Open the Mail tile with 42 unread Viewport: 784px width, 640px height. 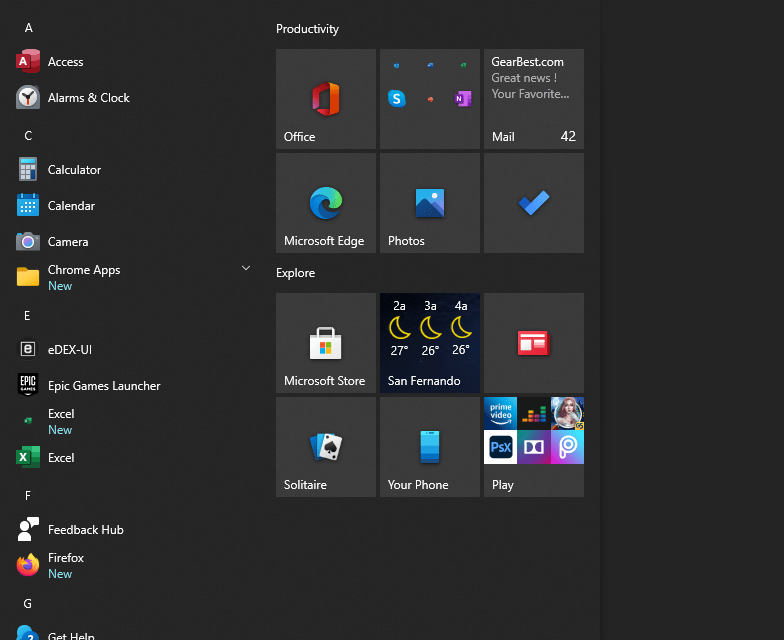tap(534, 99)
